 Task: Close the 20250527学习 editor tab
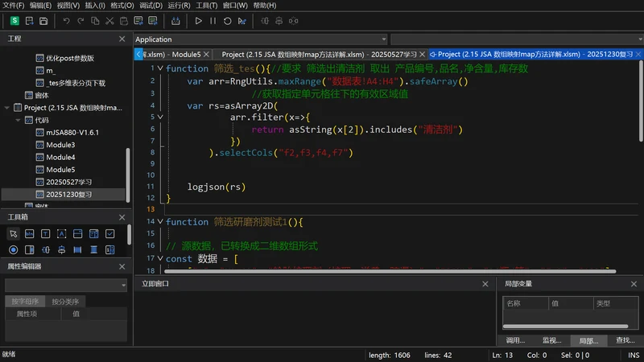coord(422,54)
